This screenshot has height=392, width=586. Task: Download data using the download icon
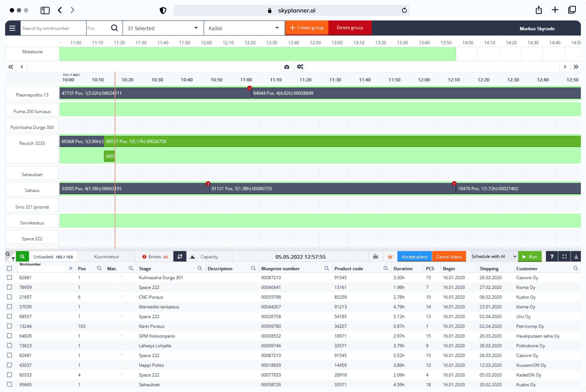point(576,256)
